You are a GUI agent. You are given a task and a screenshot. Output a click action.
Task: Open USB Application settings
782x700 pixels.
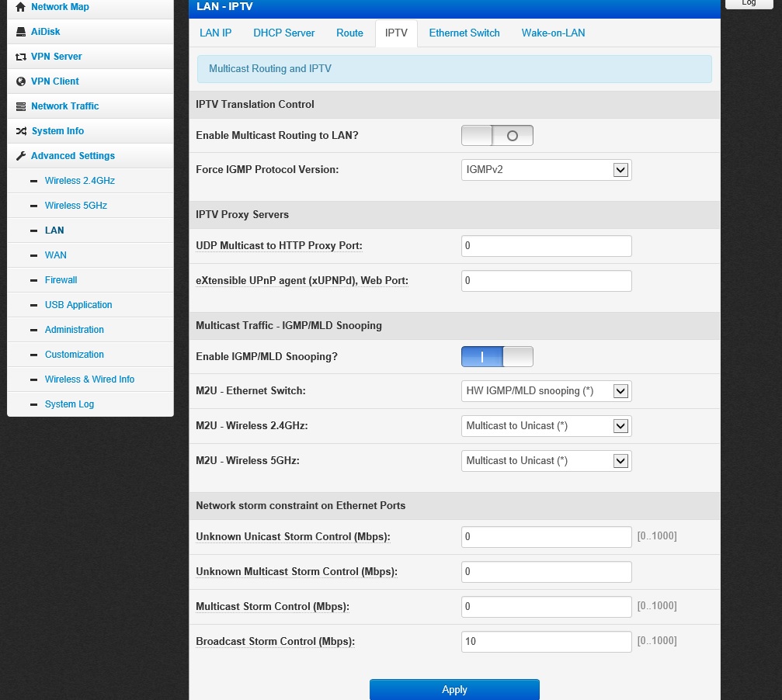pos(78,305)
